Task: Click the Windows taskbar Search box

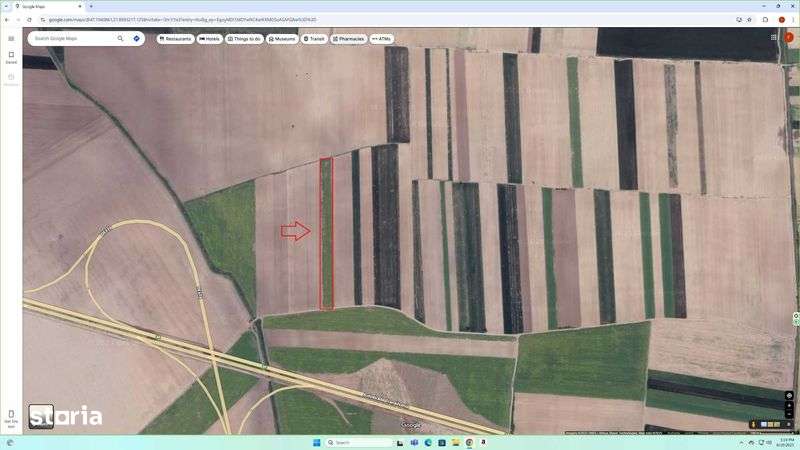Action: (359, 442)
